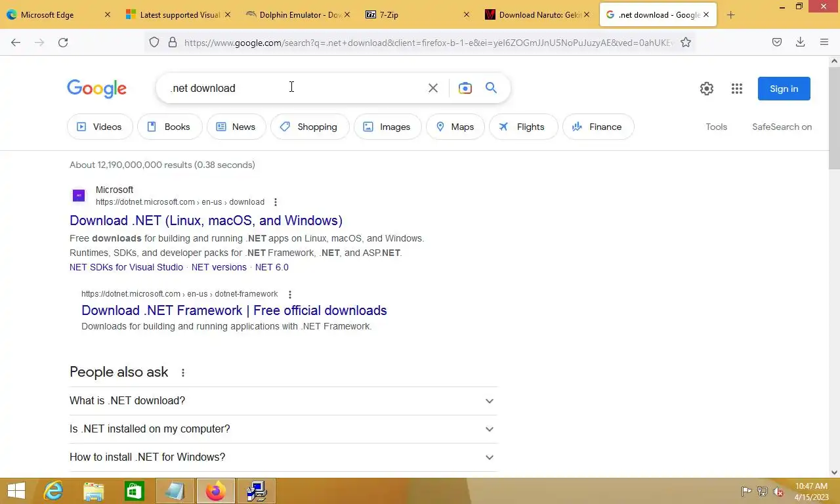Image resolution: width=840 pixels, height=504 pixels.
Task: Expand 'Is .NET installed on my computer?'
Action: pyautogui.click(x=283, y=429)
